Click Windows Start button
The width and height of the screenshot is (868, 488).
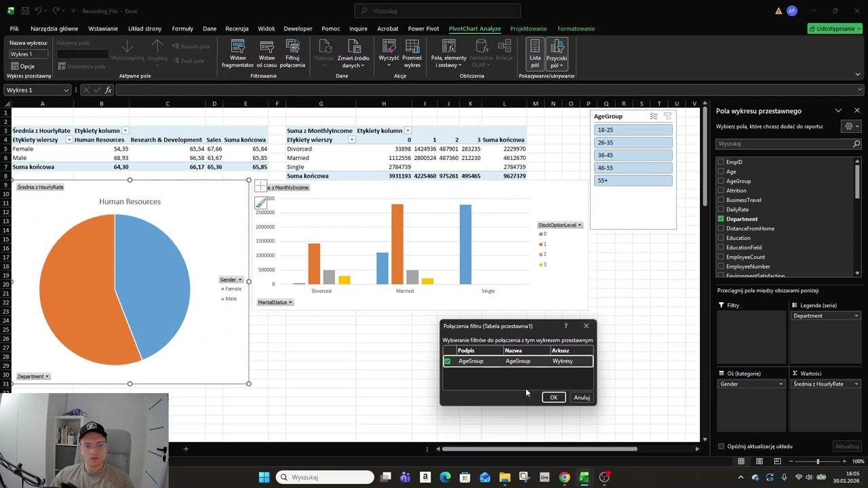point(264,477)
